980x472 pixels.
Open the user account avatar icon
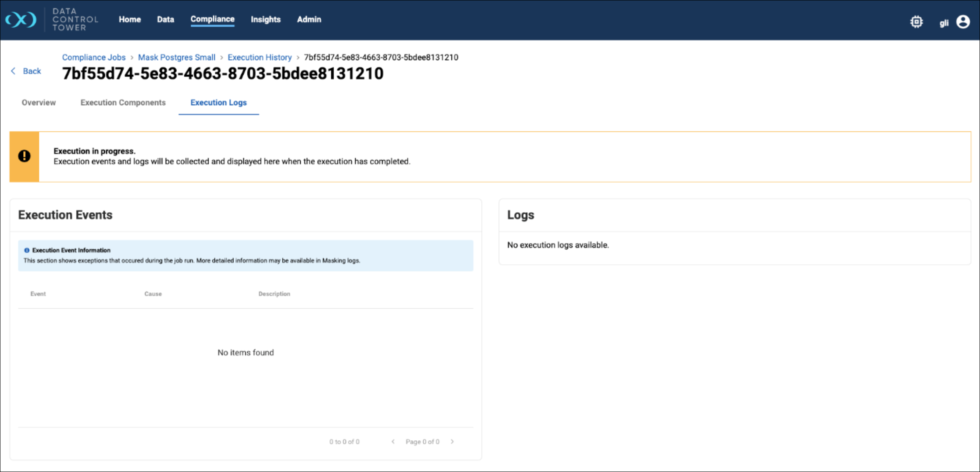point(963,22)
